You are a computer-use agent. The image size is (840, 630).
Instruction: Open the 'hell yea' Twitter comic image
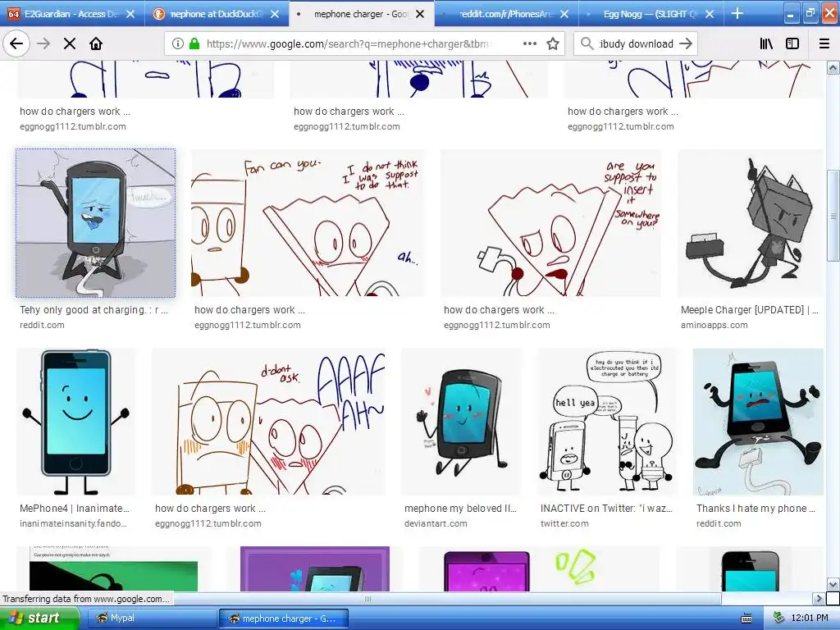(x=607, y=422)
